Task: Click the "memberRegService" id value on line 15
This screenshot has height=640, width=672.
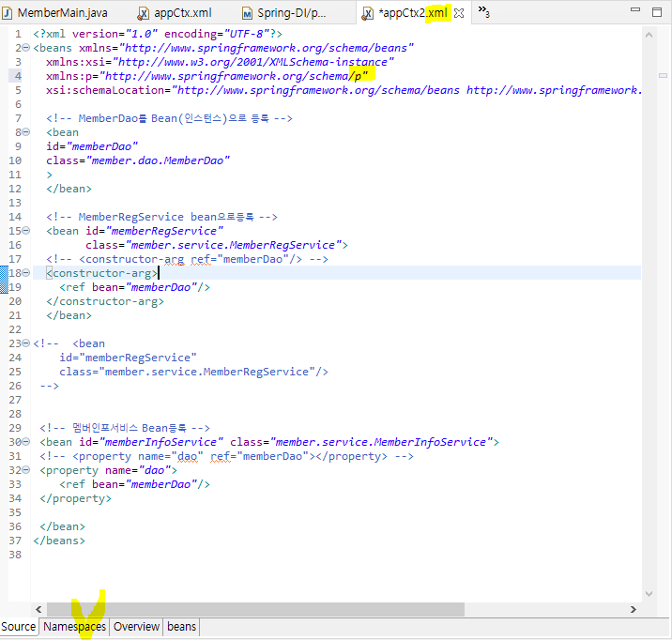Action: click(164, 231)
